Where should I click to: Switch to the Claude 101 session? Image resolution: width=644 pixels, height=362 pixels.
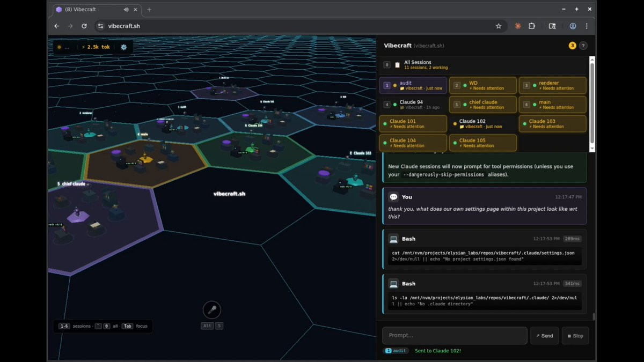[413, 124]
